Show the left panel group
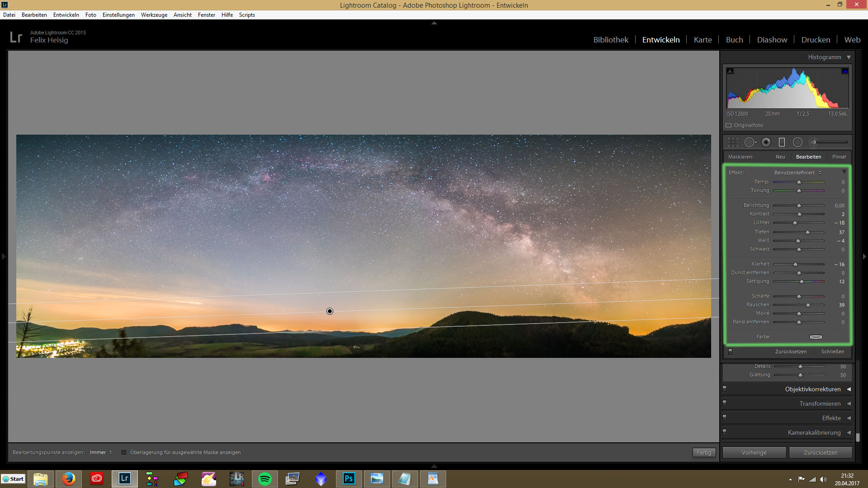 [x=3, y=257]
